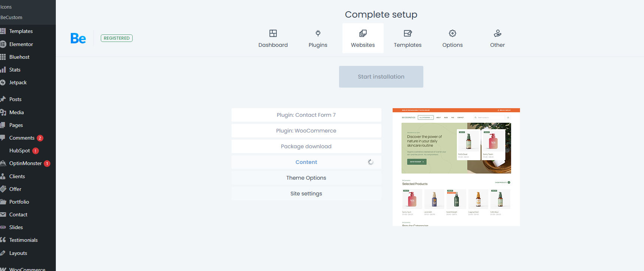This screenshot has width=644, height=271.
Task: Click the blue Be logo
Action: [x=78, y=38]
